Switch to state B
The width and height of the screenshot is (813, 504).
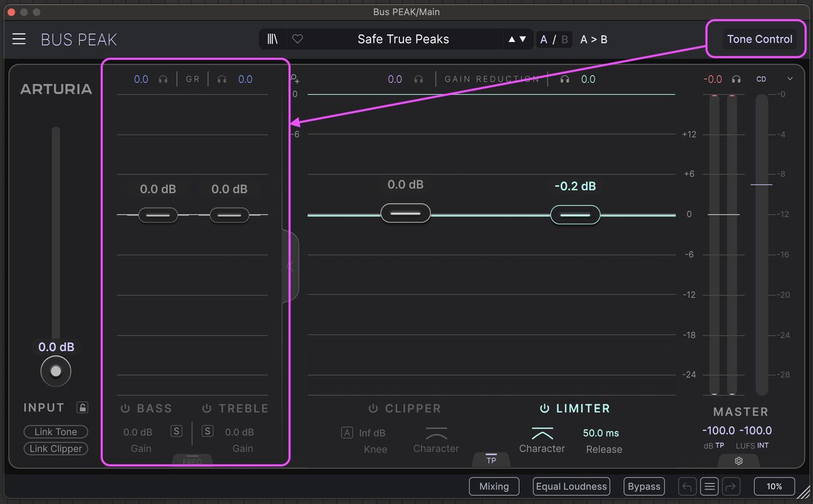[x=565, y=39]
